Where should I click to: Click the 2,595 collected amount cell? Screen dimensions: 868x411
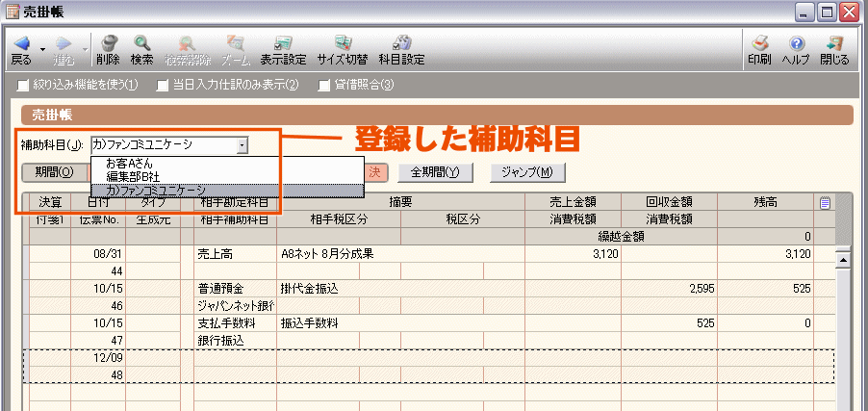[x=669, y=289]
